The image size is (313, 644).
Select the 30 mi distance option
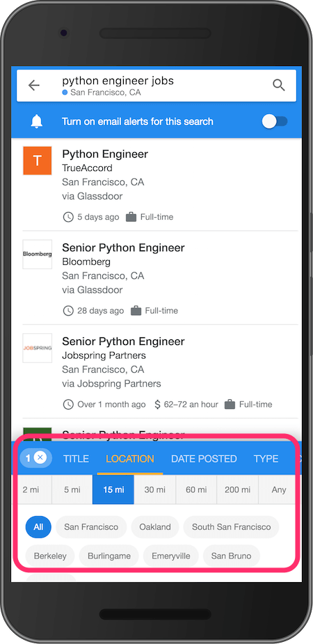(155, 490)
